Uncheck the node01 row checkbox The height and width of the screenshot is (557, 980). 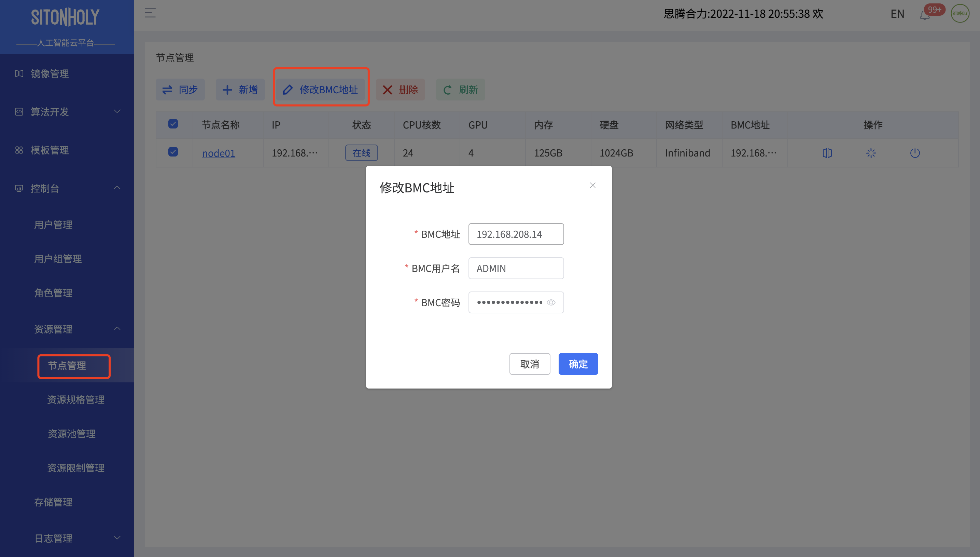[173, 152]
